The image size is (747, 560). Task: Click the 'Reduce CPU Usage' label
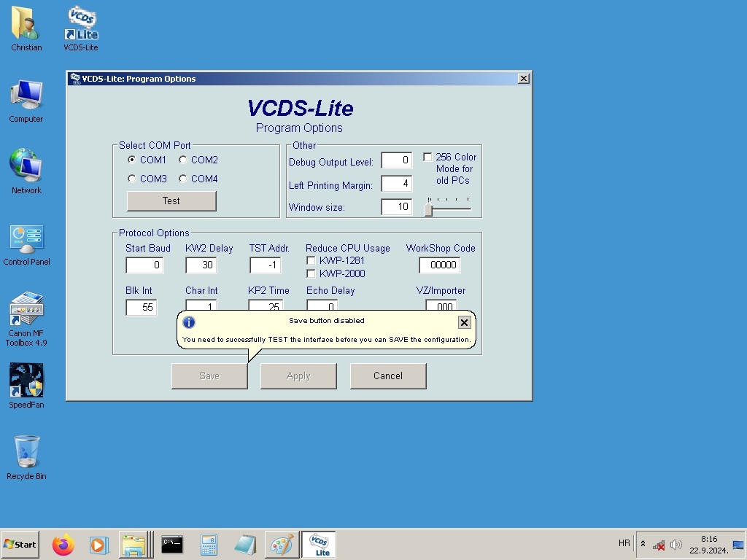[x=348, y=249]
